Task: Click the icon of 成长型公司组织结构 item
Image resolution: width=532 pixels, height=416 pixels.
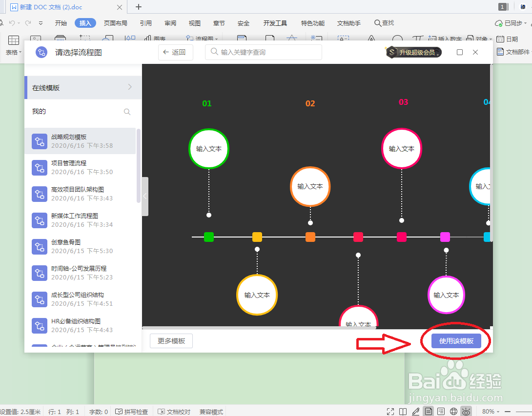Action: 40,299
